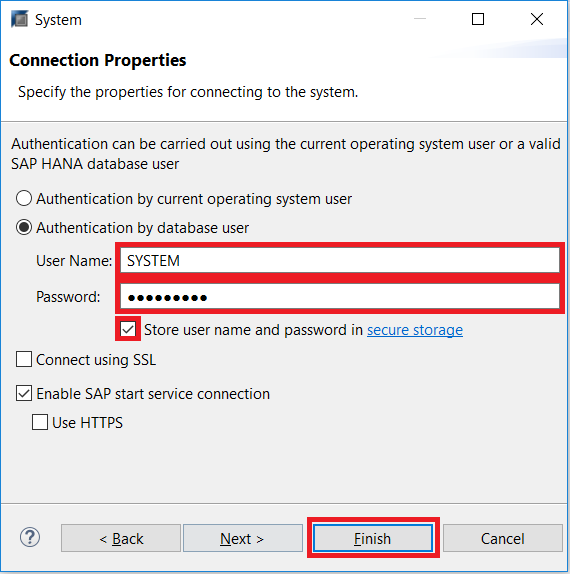Close the System dialog with X

coord(537,19)
